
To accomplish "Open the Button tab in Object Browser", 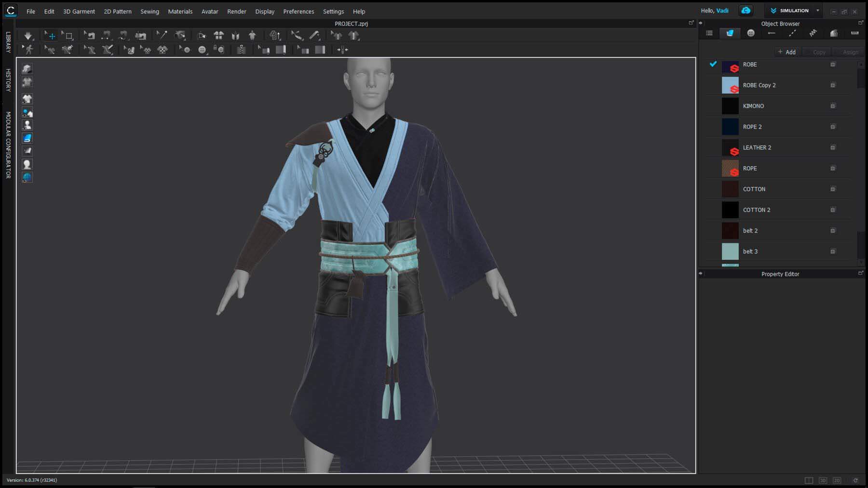I will tap(751, 33).
